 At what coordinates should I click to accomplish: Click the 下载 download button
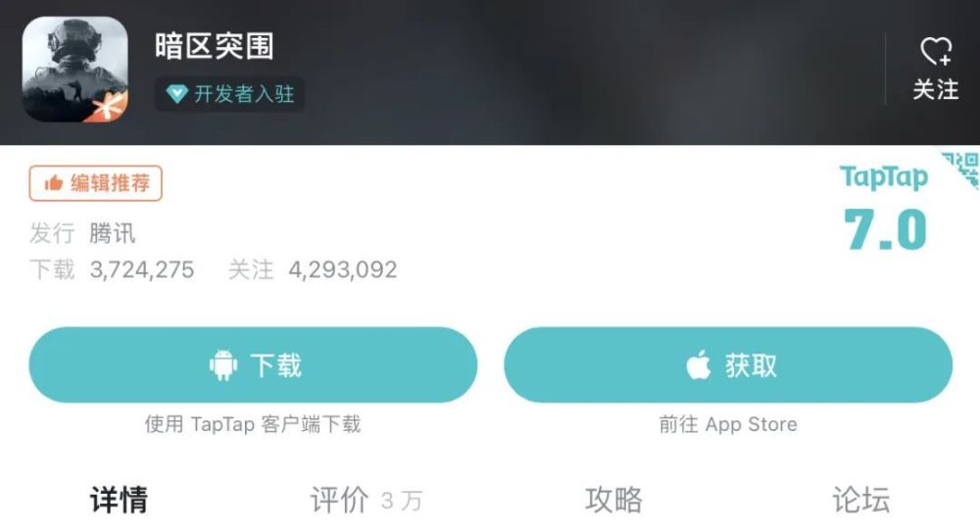point(253,365)
